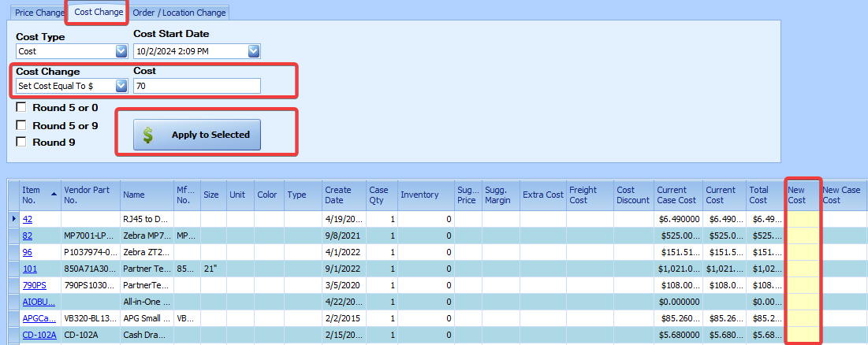Click the New Cost cell for item 42
The width and height of the screenshot is (868, 345).
click(x=802, y=218)
